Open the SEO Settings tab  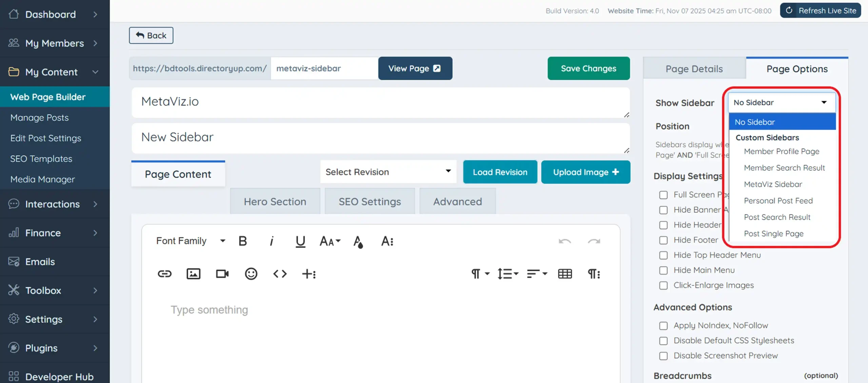click(x=369, y=201)
